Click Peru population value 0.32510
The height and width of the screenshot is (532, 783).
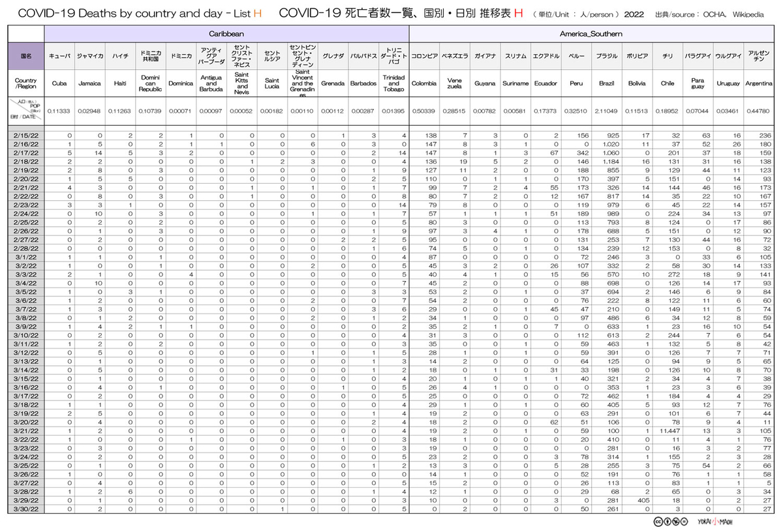(x=576, y=111)
